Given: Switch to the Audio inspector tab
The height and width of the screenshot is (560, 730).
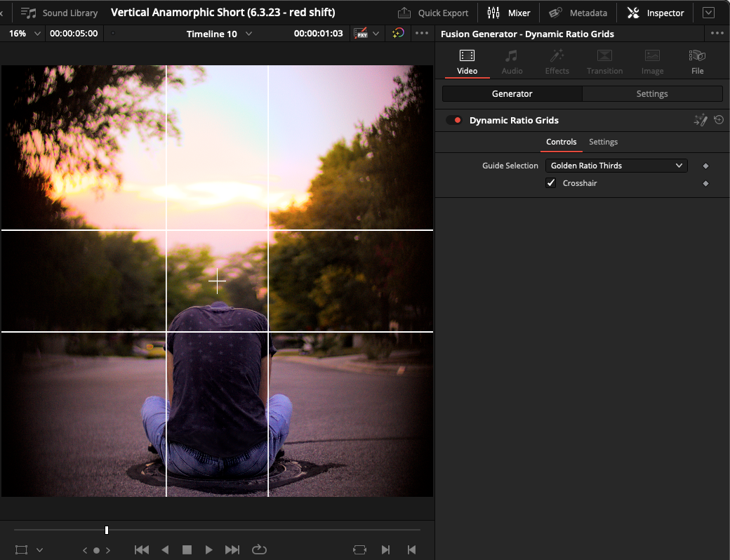Looking at the screenshot, I should 512,62.
